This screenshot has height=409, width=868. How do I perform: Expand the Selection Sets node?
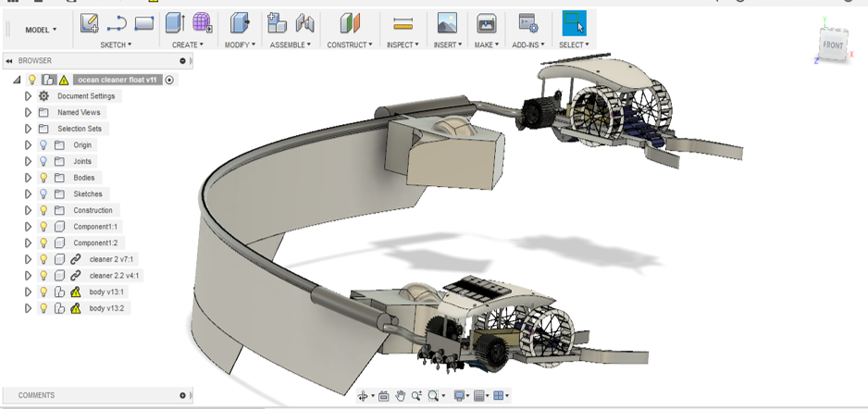29,129
